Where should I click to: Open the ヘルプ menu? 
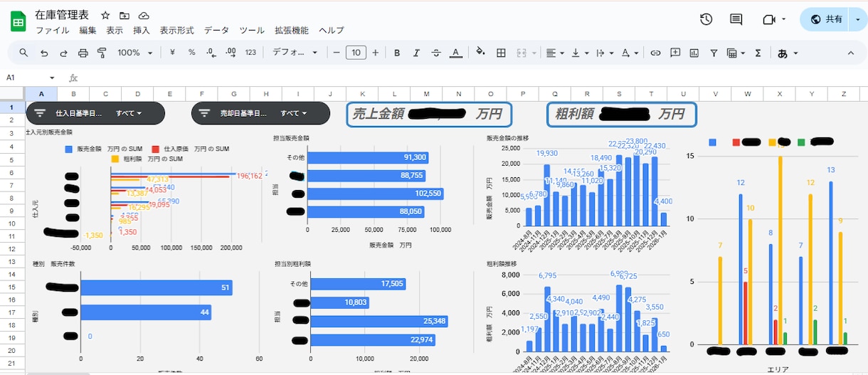332,31
